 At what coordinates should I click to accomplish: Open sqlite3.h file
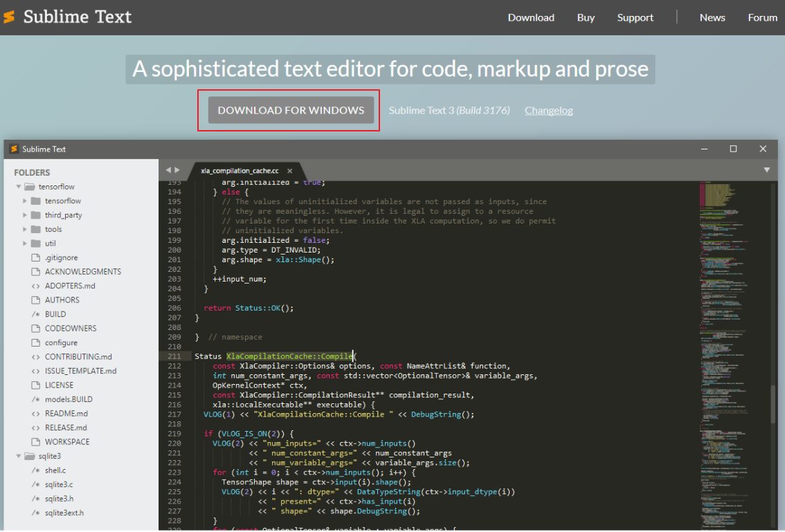click(59, 499)
